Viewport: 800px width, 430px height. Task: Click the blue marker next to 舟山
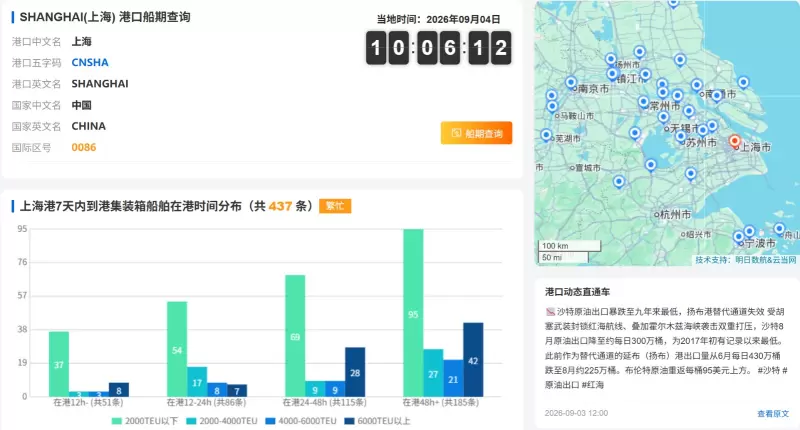coord(779,229)
